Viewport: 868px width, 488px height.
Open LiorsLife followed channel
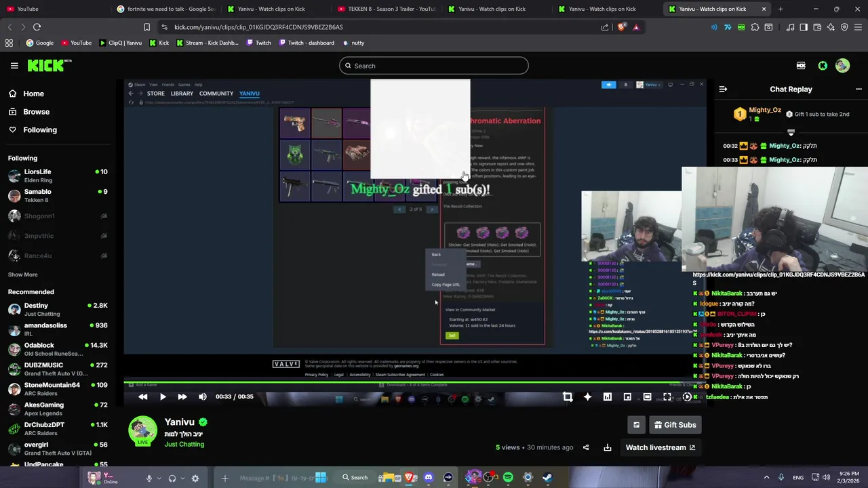click(x=58, y=176)
